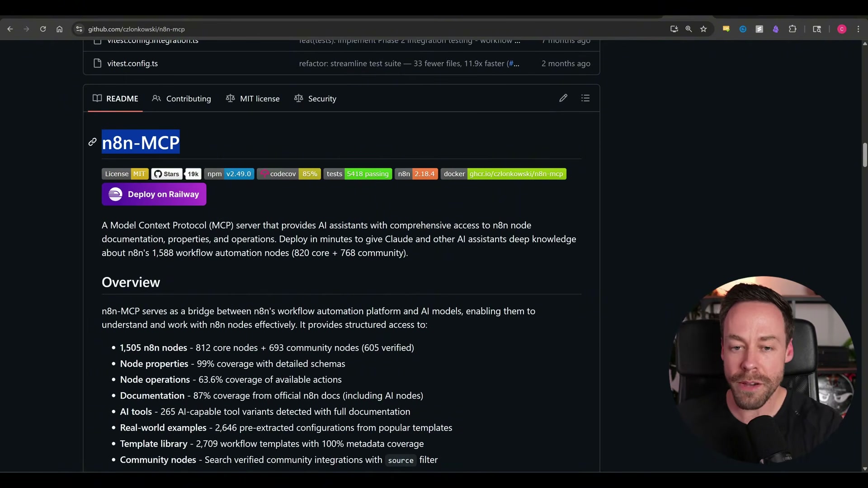Open the zoom level magnifier

click(x=689, y=29)
